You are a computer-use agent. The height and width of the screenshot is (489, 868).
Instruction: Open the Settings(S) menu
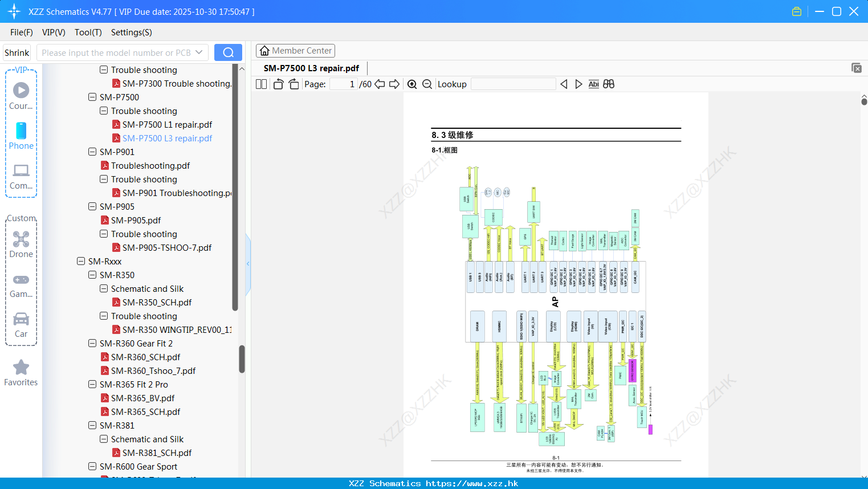click(132, 32)
